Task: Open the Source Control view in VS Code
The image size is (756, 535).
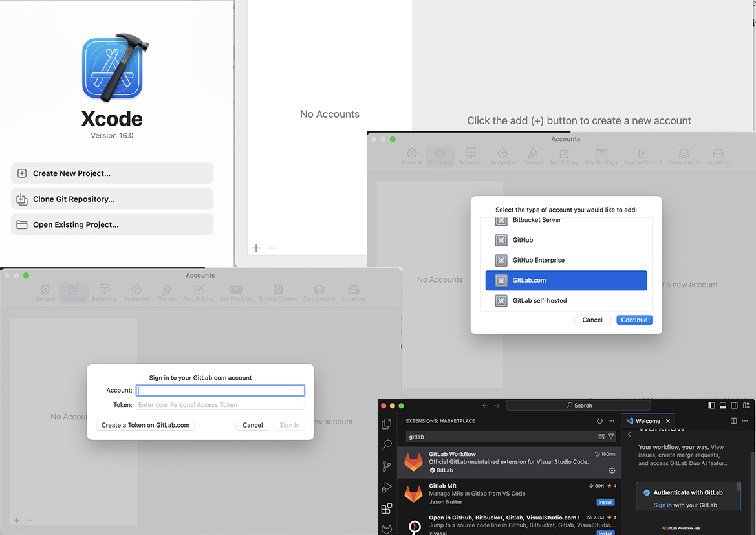Action: pyautogui.click(x=387, y=466)
